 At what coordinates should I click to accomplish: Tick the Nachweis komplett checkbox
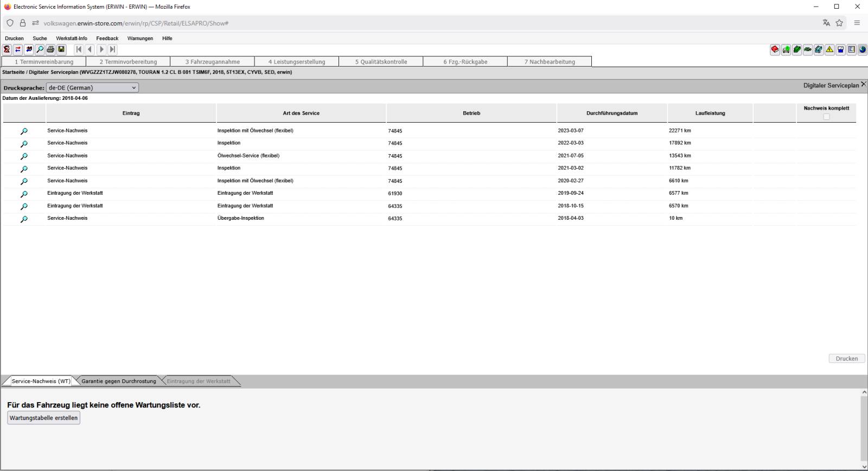[x=826, y=117]
